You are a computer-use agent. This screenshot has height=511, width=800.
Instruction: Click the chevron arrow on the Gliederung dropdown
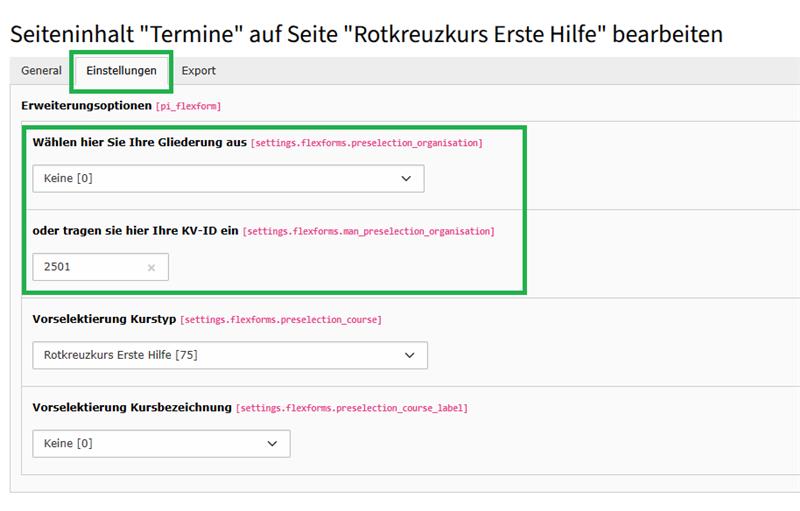(406, 178)
